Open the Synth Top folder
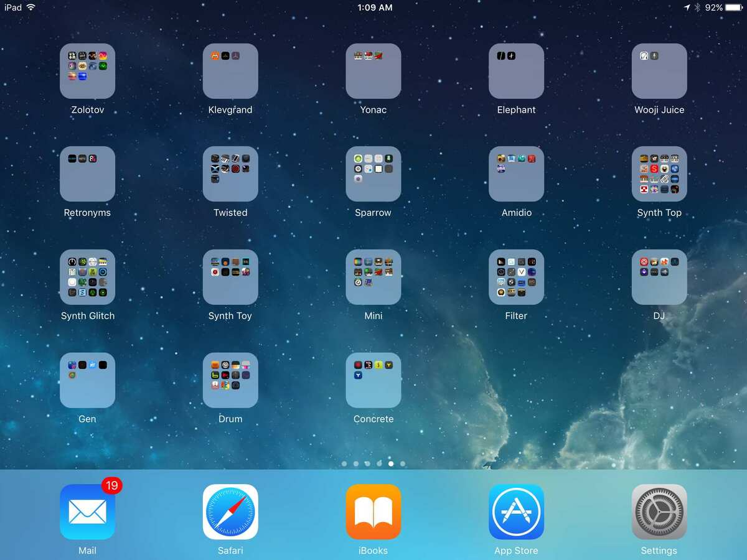 pyautogui.click(x=659, y=174)
